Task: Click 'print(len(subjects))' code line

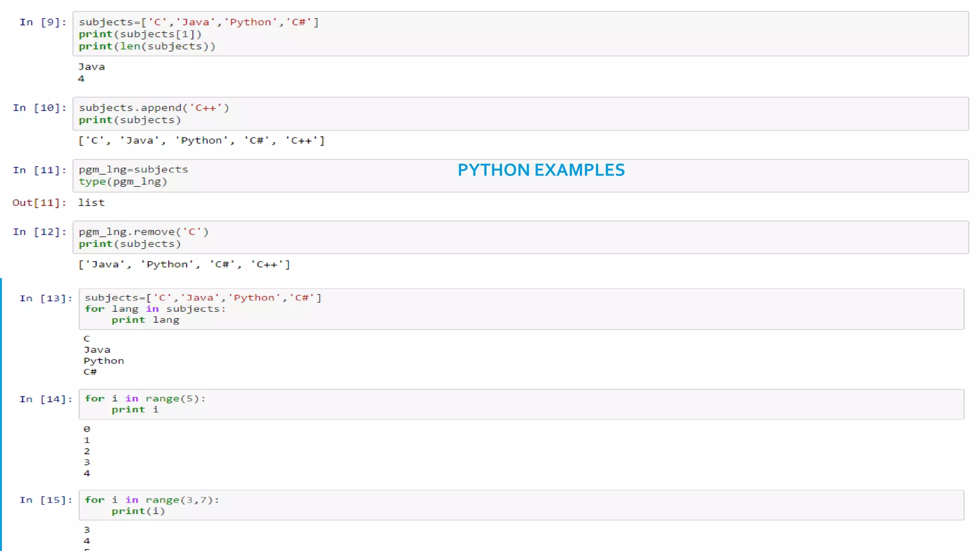Action: (x=147, y=46)
